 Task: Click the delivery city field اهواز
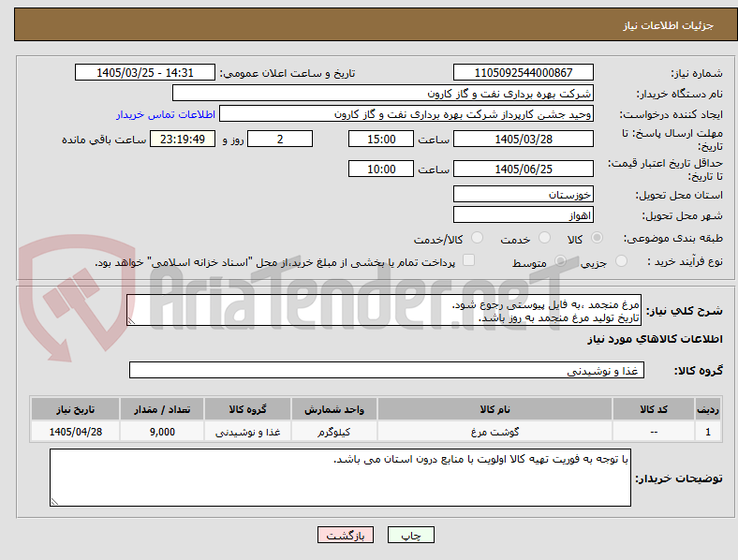tap(524, 215)
